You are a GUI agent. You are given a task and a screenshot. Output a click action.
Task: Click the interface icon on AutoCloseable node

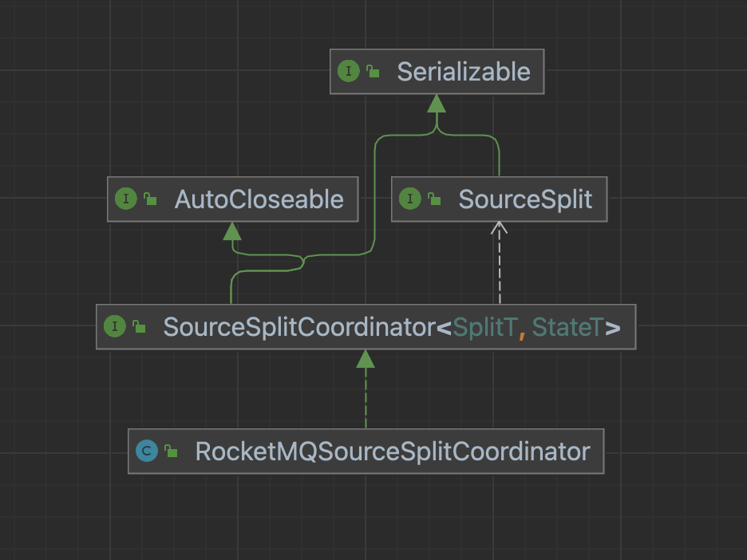(126, 199)
